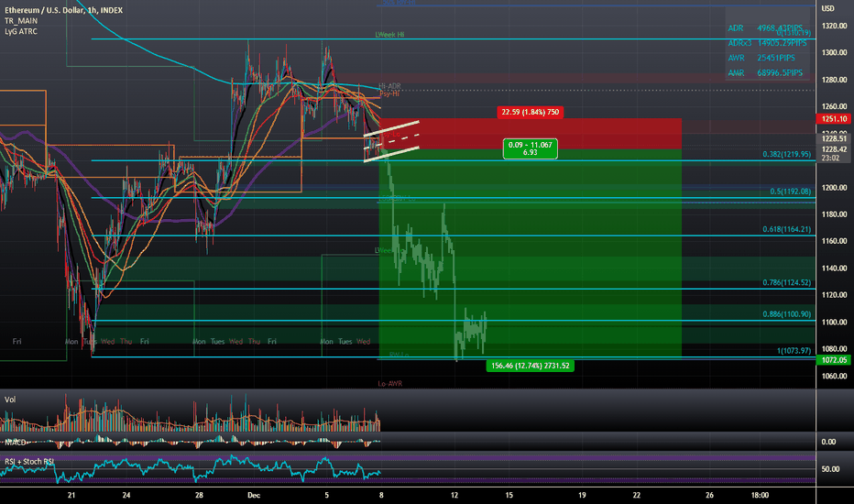Click the ADR 4968.43PIPS table row
This screenshot has height=504, width=854.
pyautogui.click(x=765, y=27)
